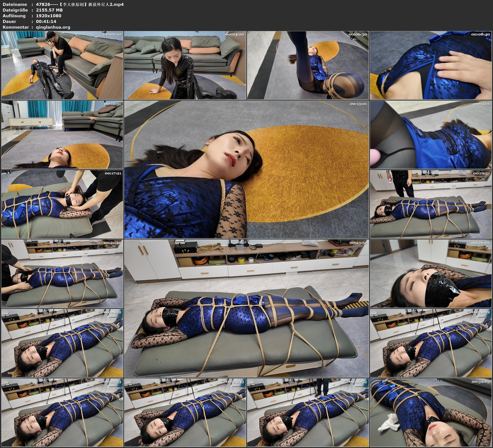
Task: Select the frame marked 00:32:33
Action: click(62, 412)
